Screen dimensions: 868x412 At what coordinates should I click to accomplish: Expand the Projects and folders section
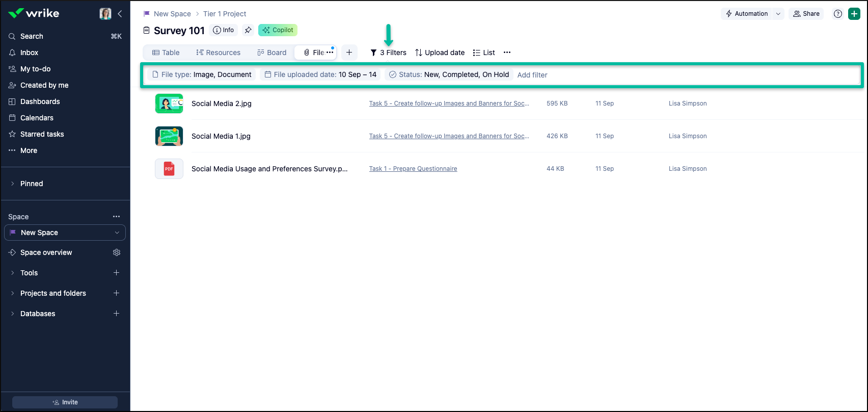pyautogui.click(x=12, y=293)
